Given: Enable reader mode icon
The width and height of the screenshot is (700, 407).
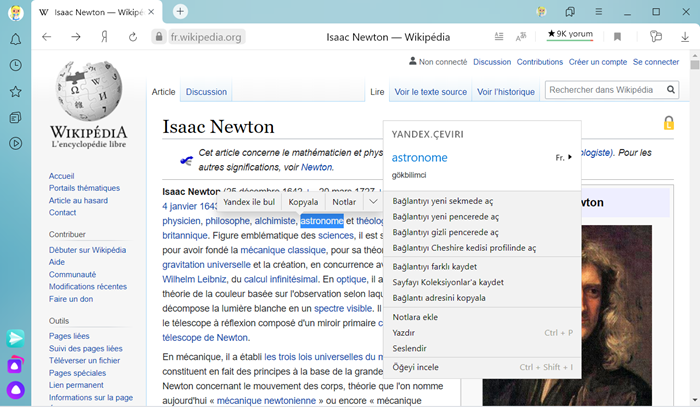Looking at the screenshot, I should (499, 37).
